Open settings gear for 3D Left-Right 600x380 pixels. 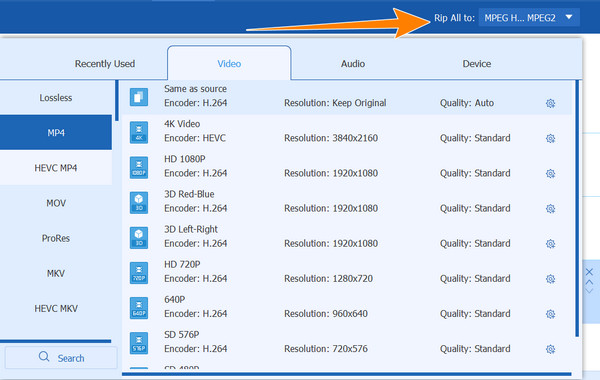[x=550, y=244]
